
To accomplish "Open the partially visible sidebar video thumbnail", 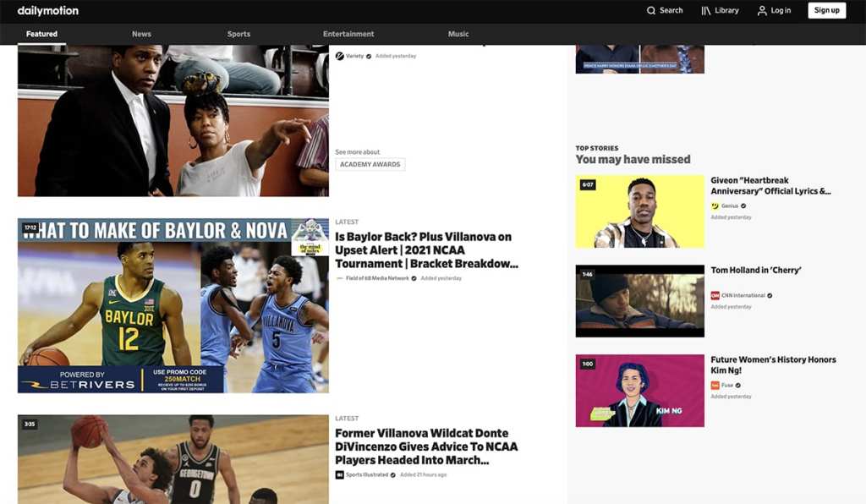I will pos(639,59).
